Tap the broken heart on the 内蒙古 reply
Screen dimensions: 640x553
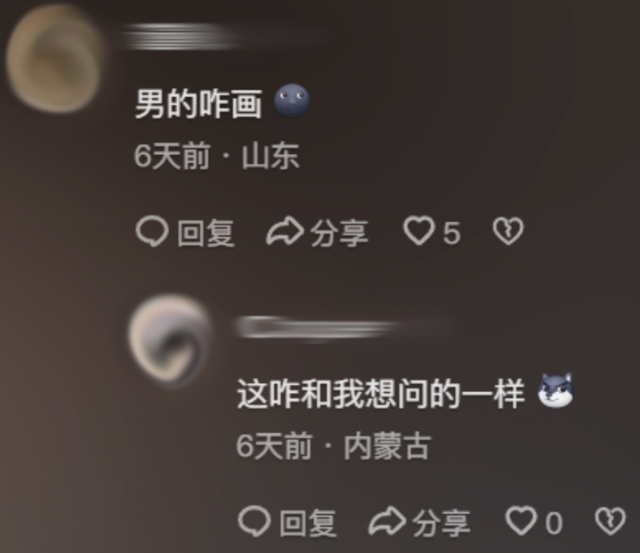pyautogui.click(x=610, y=521)
